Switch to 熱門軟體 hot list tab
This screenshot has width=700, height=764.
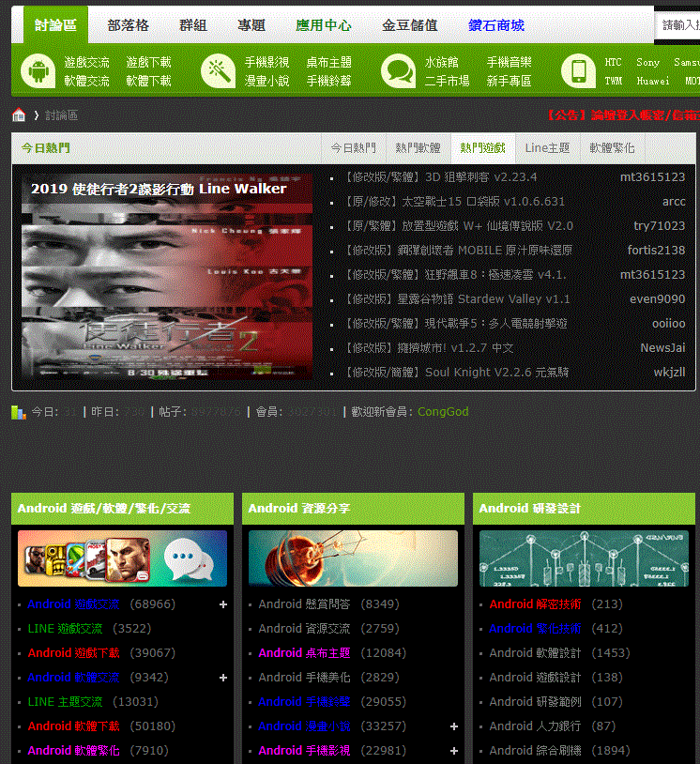click(418, 148)
